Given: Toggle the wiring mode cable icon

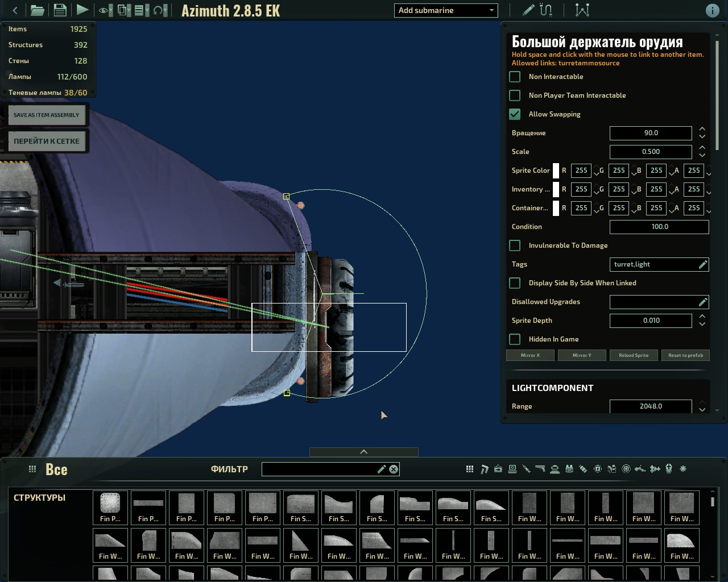Looking at the screenshot, I should [x=546, y=10].
